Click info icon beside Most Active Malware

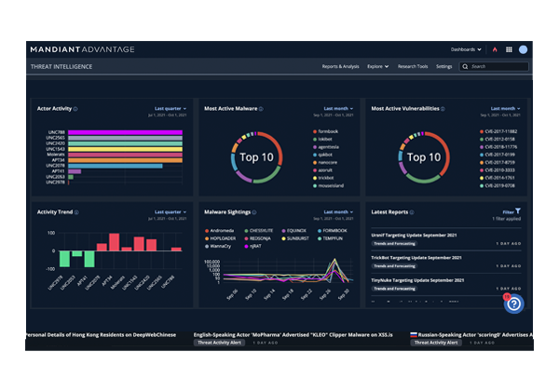(261, 109)
